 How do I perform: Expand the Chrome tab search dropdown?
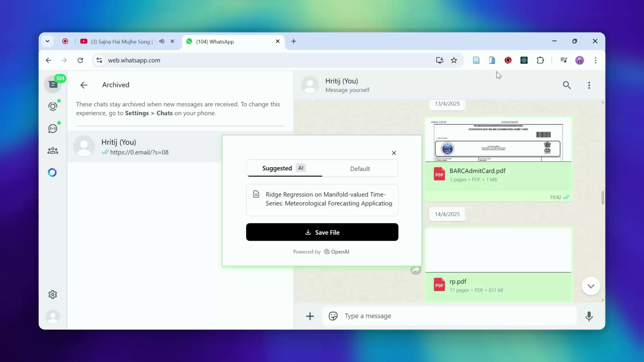(47, 41)
